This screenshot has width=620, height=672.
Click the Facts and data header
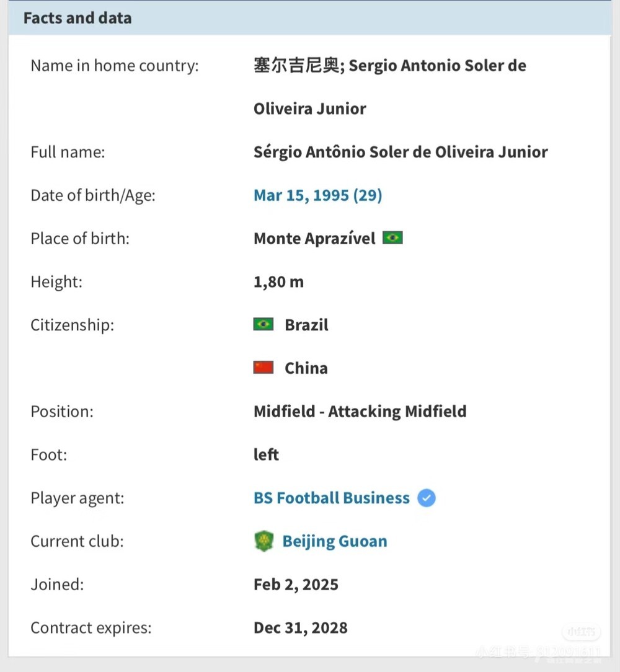tap(77, 18)
